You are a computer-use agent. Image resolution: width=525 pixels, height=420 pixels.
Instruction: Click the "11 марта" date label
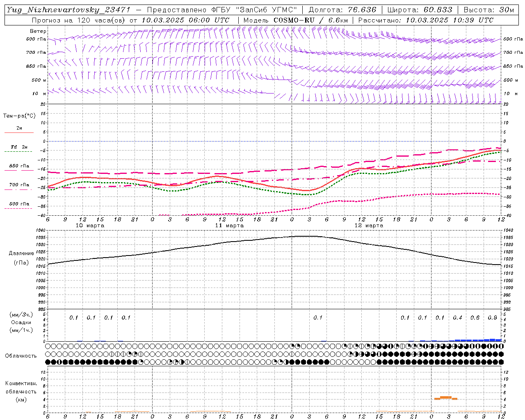point(230,226)
